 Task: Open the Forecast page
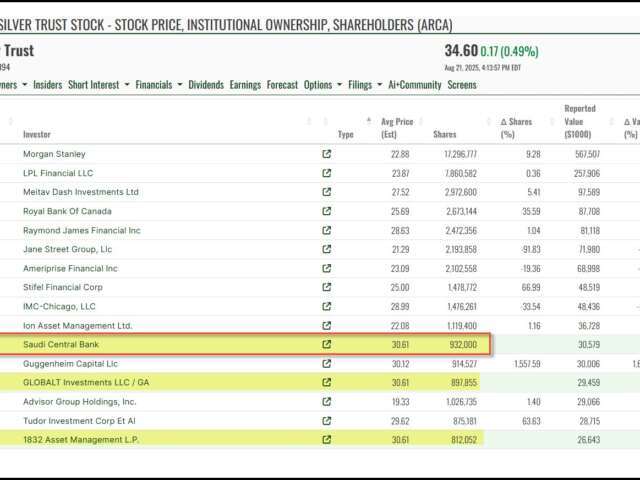pyautogui.click(x=282, y=85)
